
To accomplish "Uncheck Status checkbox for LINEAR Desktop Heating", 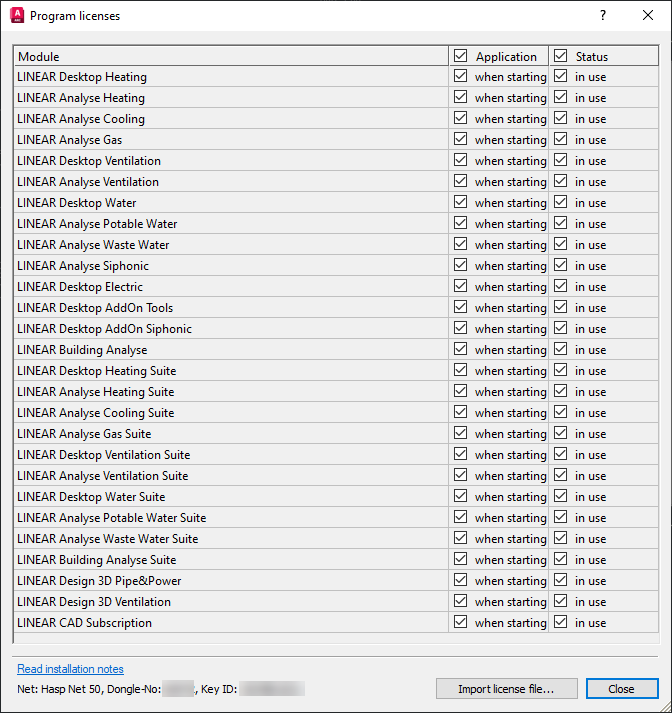I will pyautogui.click(x=560, y=75).
